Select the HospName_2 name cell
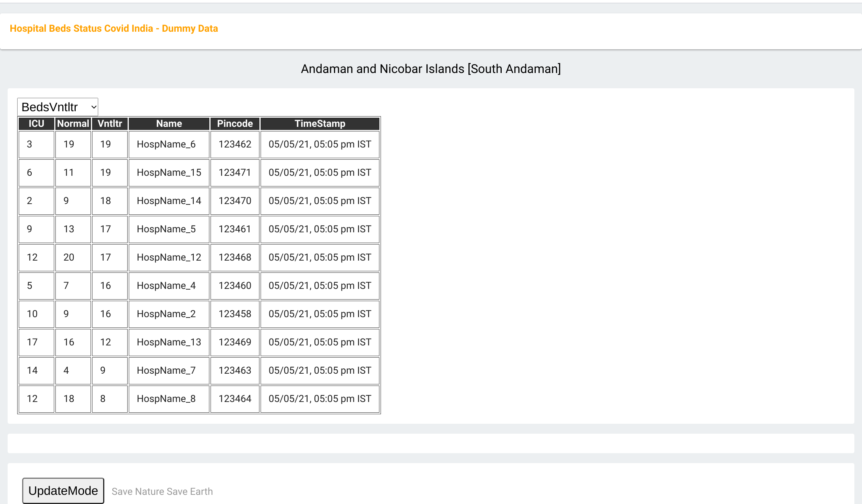862x504 pixels. tap(169, 314)
